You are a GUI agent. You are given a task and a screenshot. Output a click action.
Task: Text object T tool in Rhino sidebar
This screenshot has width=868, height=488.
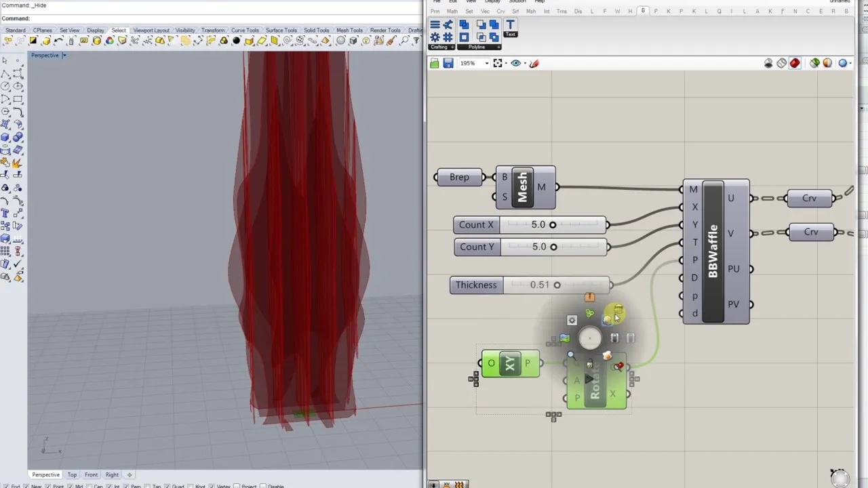[5, 213]
